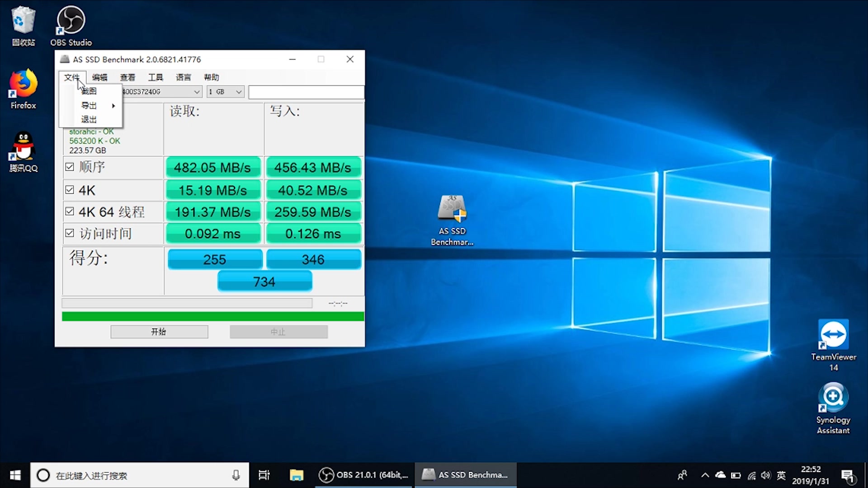Open the TeamViewer 14 desktop shortcut
The width and height of the screenshot is (868, 488).
834,346
